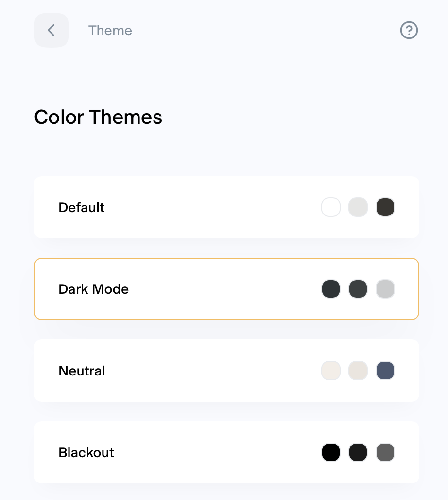The height and width of the screenshot is (500, 448).
Task: Click the Neutral theme label text
Action: [81, 371]
